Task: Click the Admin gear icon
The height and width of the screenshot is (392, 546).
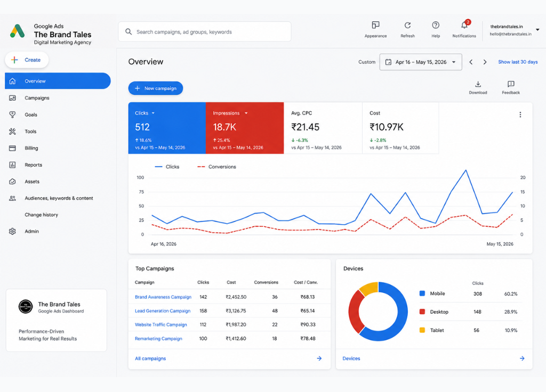Action: [x=13, y=231]
